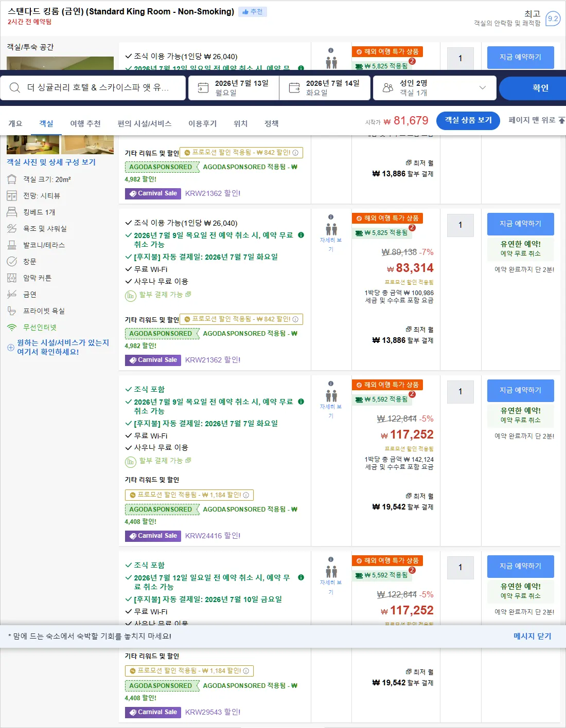Click the up arrow scroll-to-top icon

(561, 120)
